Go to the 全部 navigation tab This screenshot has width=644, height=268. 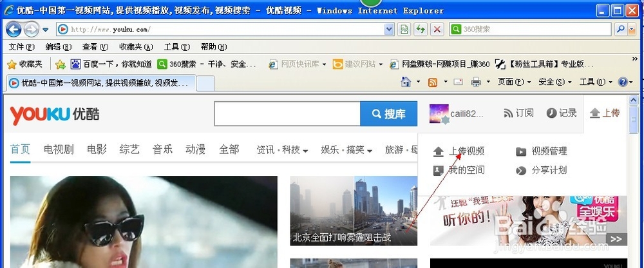(229, 149)
